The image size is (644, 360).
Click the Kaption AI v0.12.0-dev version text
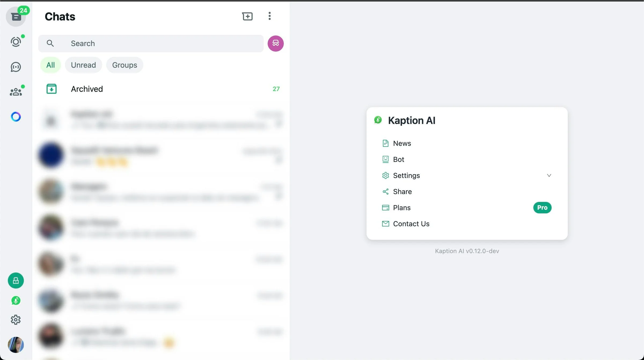click(467, 251)
